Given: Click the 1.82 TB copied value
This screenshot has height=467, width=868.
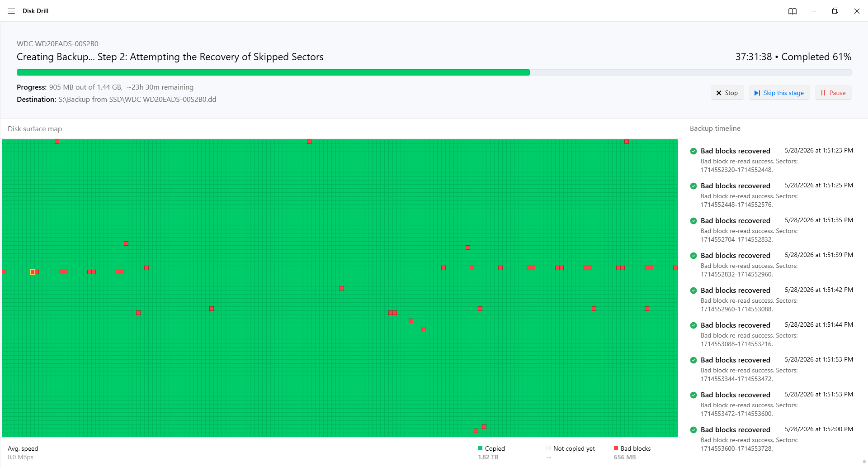Looking at the screenshot, I should coord(488,457).
